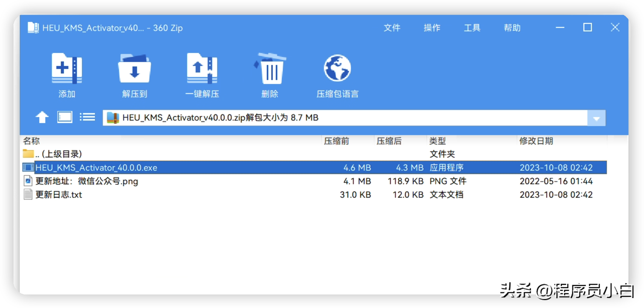Sort by the 类型 column header
The image size is (644, 308).
438,141
